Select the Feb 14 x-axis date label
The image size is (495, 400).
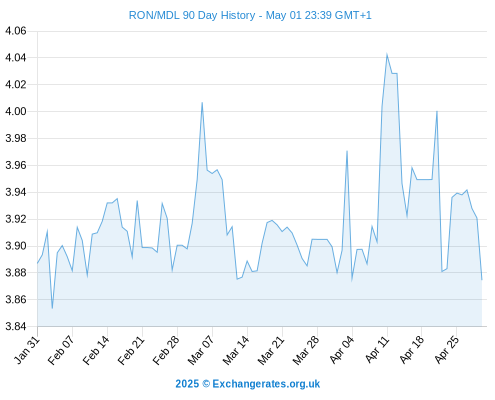(96, 350)
